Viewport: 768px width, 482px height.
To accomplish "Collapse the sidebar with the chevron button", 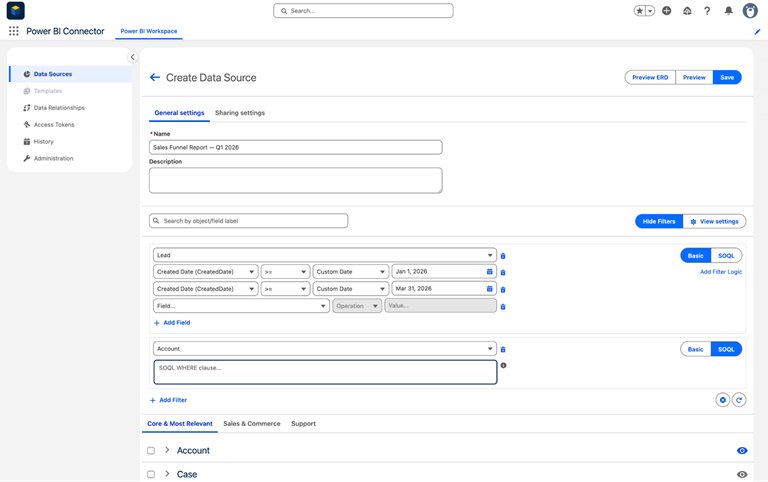I will point(132,57).
